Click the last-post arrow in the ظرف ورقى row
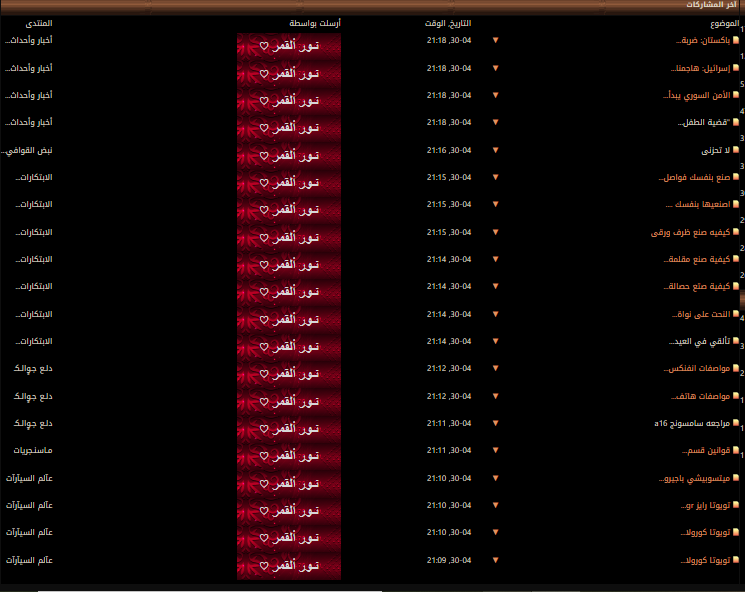Viewport: 745px width, 592px height. (x=496, y=232)
